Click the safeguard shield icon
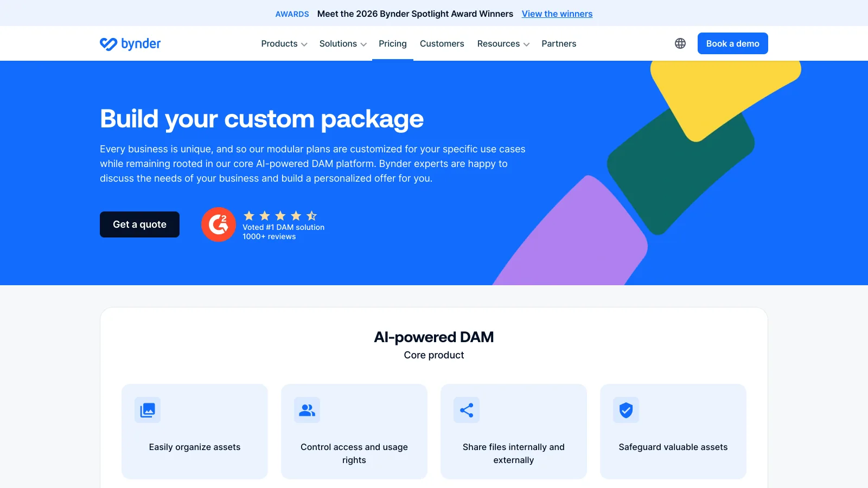868x488 pixels. (626, 410)
